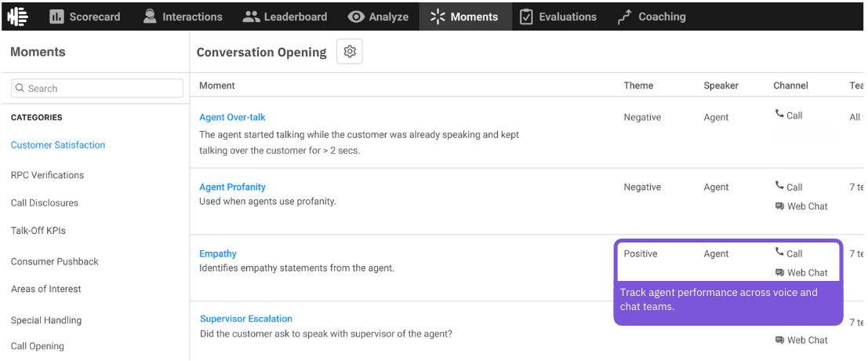Click the Evaluations clipboard icon
The width and height of the screenshot is (868, 361).
[x=526, y=16]
